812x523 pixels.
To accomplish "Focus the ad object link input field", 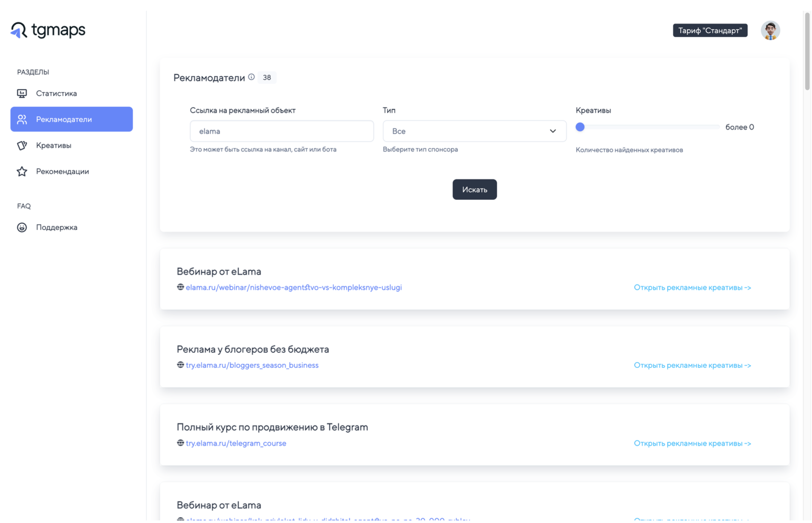I will pyautogui.click(x=281, y=131).
